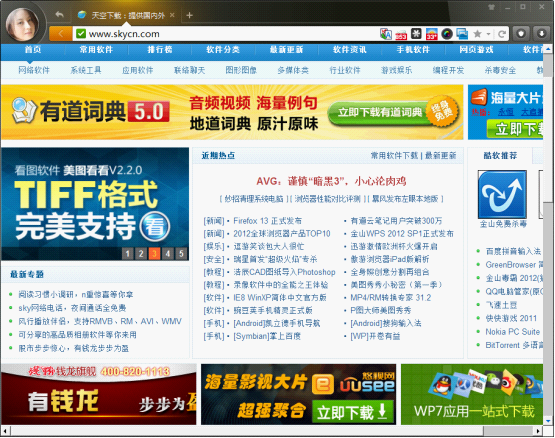Open the weather temperature extension icon

[431, 34]
